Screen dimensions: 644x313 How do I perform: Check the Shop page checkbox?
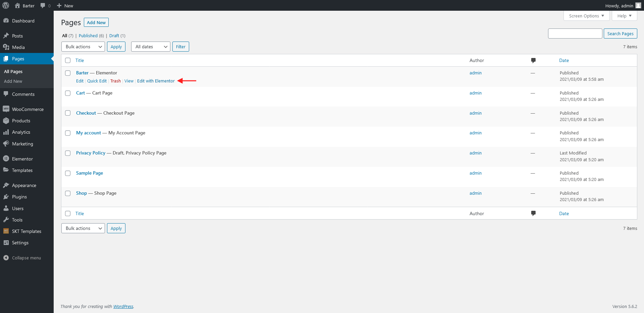point(68,193)
